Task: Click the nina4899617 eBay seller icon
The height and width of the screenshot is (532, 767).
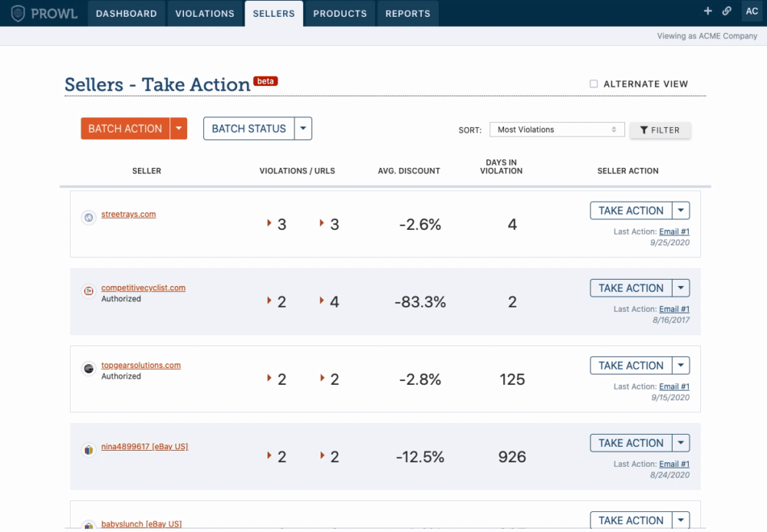Action: coord(88,449)
